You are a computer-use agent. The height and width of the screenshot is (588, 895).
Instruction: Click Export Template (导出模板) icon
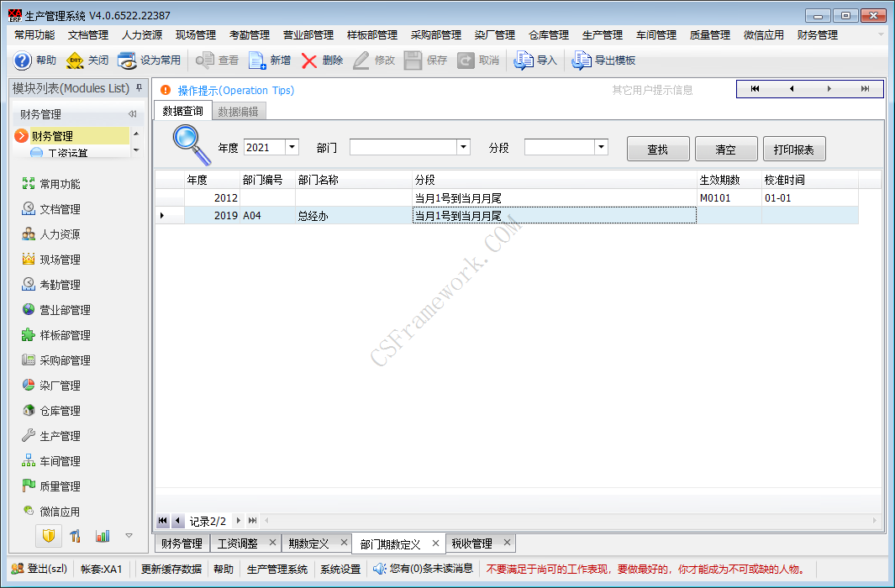581,60
